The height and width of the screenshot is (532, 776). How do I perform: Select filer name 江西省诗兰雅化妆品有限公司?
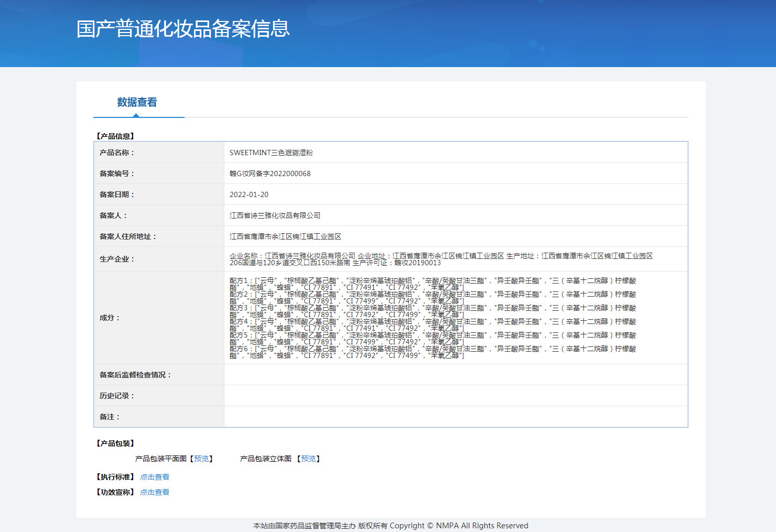pyautogui.click(x=275, y=215)
